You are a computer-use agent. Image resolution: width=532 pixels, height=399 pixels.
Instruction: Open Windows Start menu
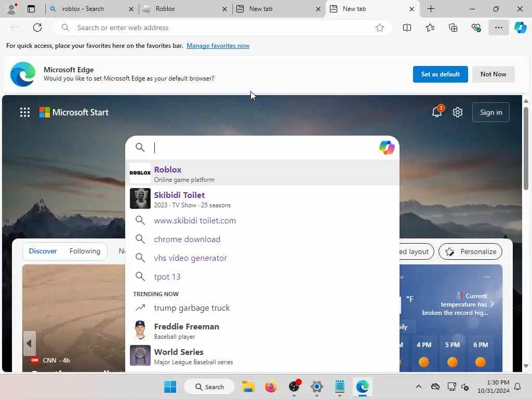(x=170, y=387)
